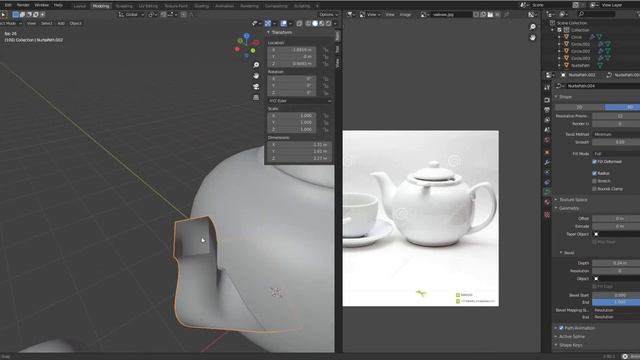Switch perspective/orthographic grid icon in viewport
The image size is (640, 360).
(x=256, y=97)
